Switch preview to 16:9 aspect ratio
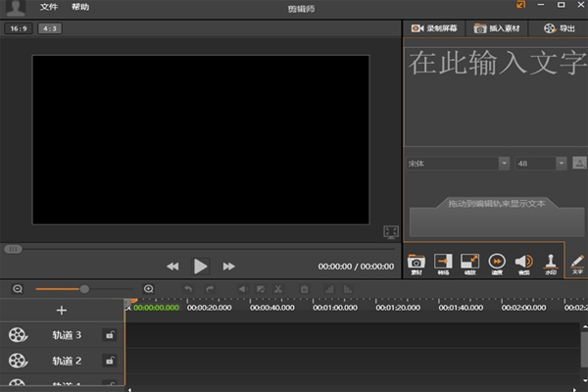 click(x=18, y=28)
